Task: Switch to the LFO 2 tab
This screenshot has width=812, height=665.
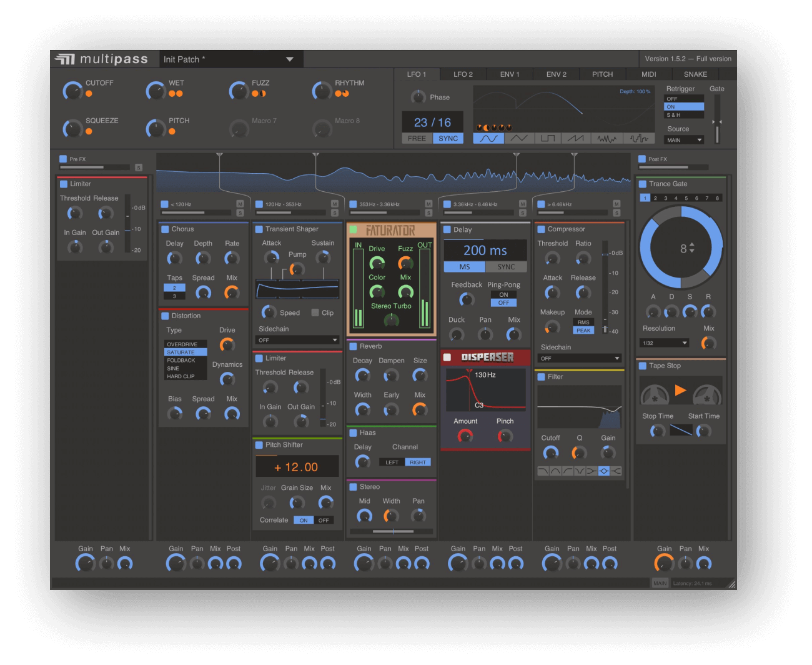Action: 463,74
